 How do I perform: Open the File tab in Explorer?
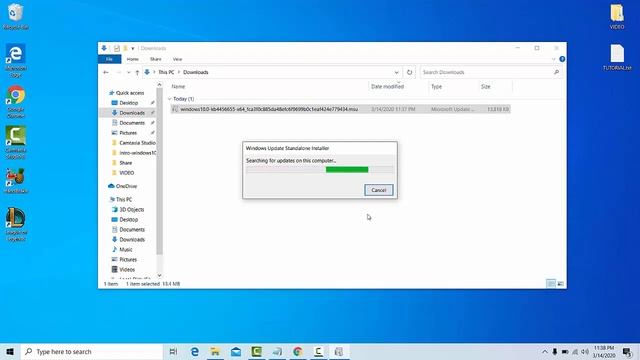point(109,59)
